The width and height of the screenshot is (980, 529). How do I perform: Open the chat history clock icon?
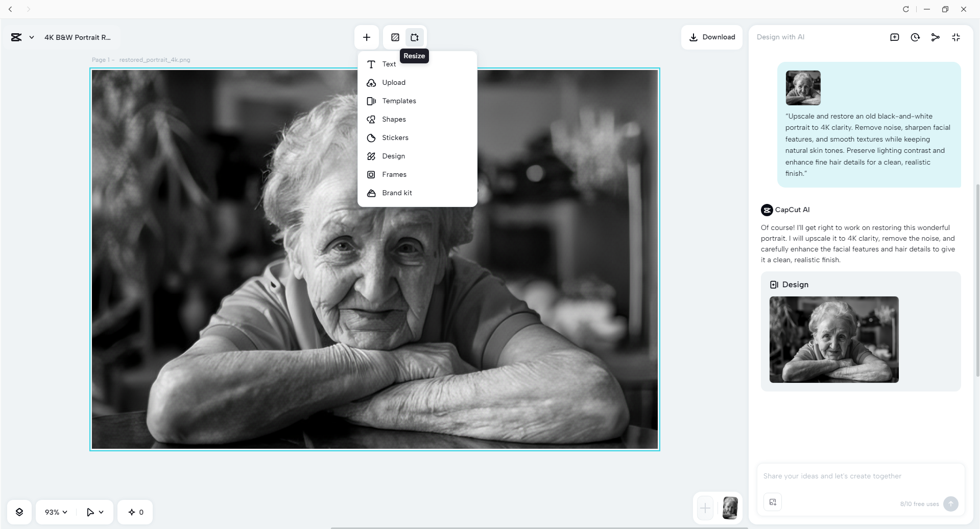[x=915, y=37]
